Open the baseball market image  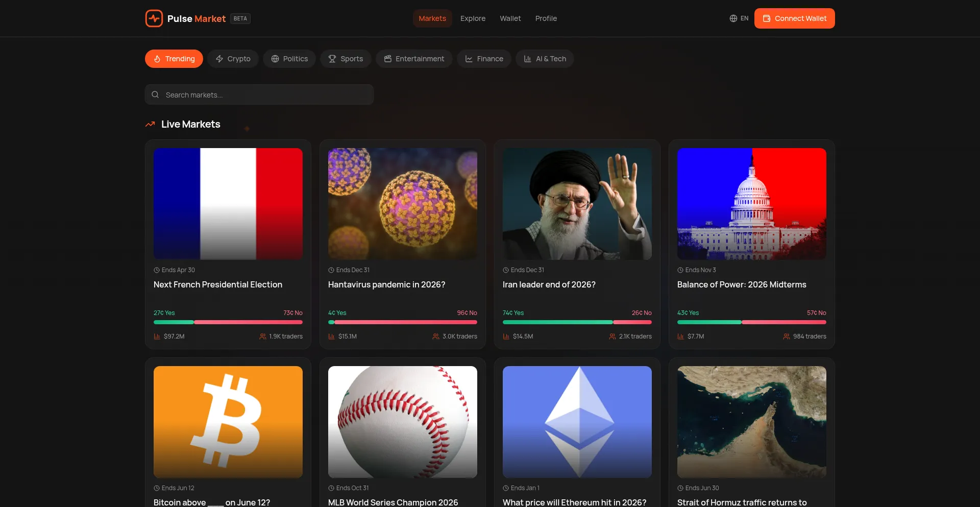(x=403, y=422)
